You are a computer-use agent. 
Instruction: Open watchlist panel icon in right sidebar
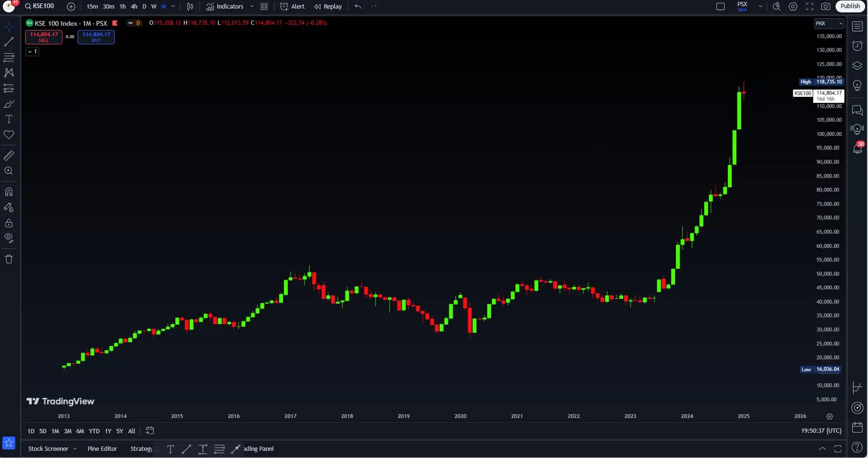click(x=857, y=27)
